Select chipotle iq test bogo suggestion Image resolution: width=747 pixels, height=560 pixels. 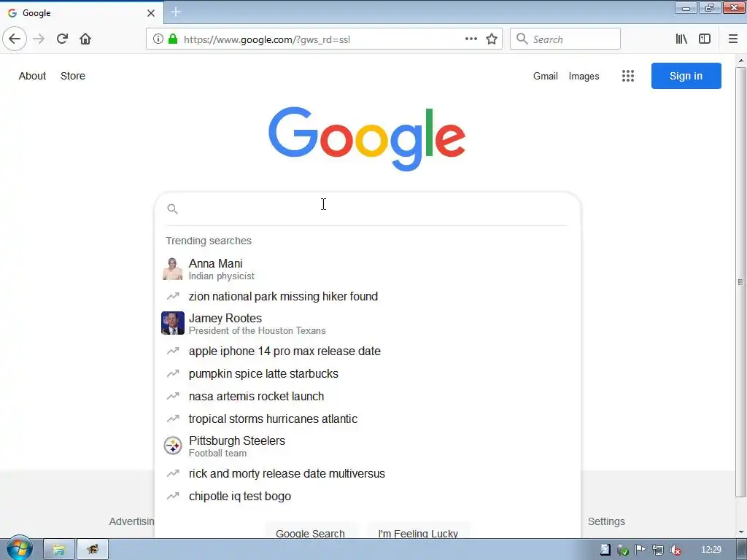pyautogui.click(x=368, y=496)
